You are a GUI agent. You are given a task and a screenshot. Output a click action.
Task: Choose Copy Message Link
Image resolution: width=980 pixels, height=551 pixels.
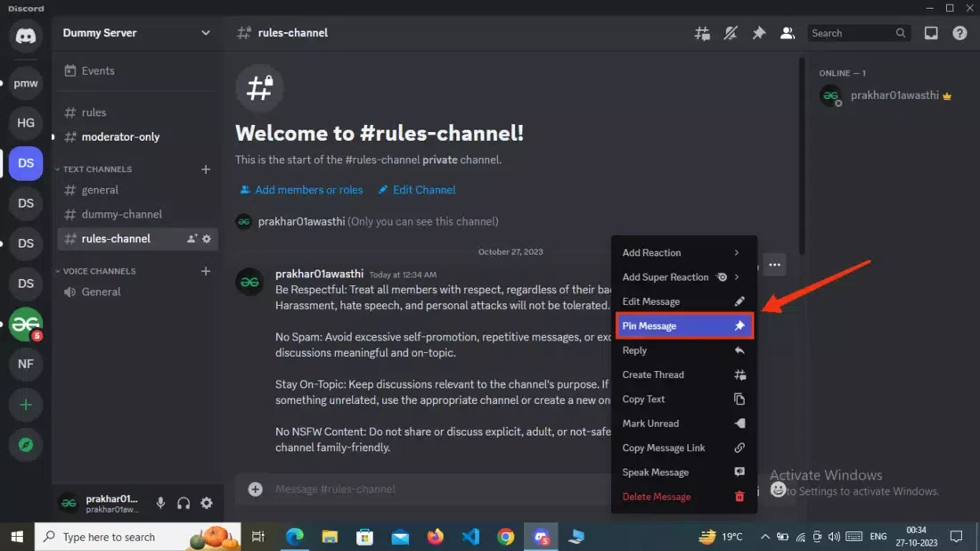[x=683, y=448]
